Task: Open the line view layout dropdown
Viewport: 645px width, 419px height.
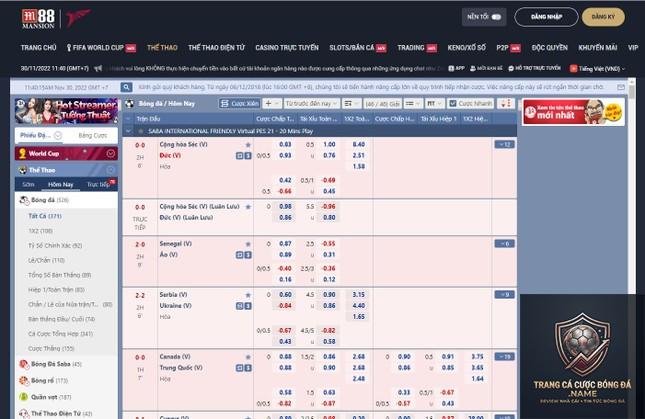Action: [x=413, y=104]
